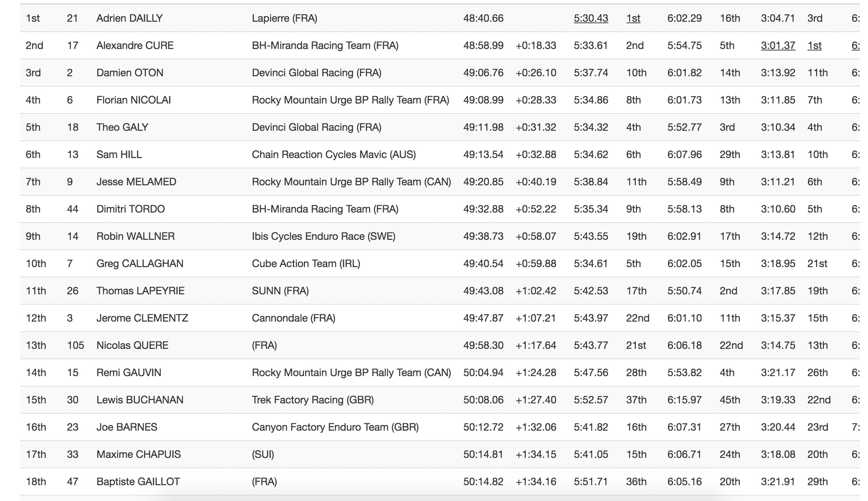Select rider Joe BARNES
Image resolution: width=868 pixels, height=501 pixels.
(x=127, y=427)
